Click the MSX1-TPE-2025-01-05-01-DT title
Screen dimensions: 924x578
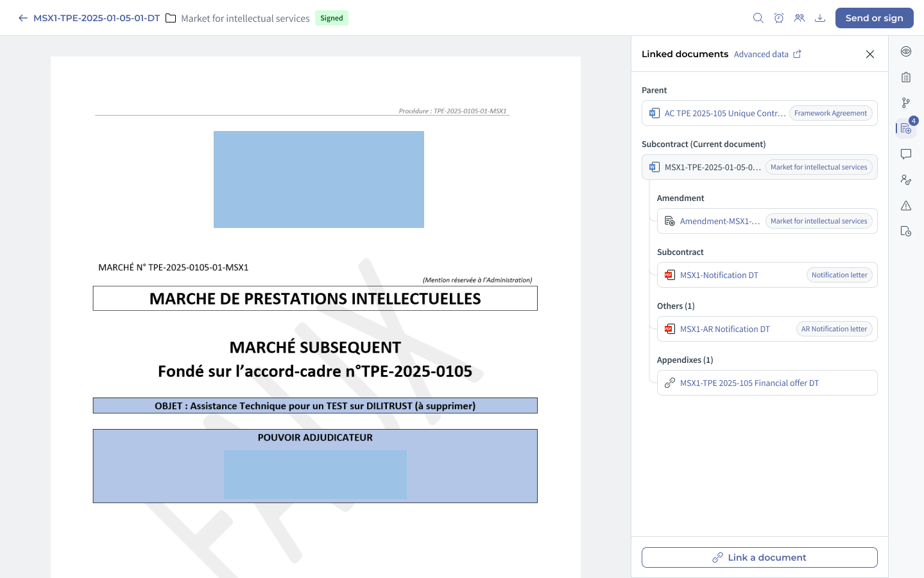(x=97, y=18)
